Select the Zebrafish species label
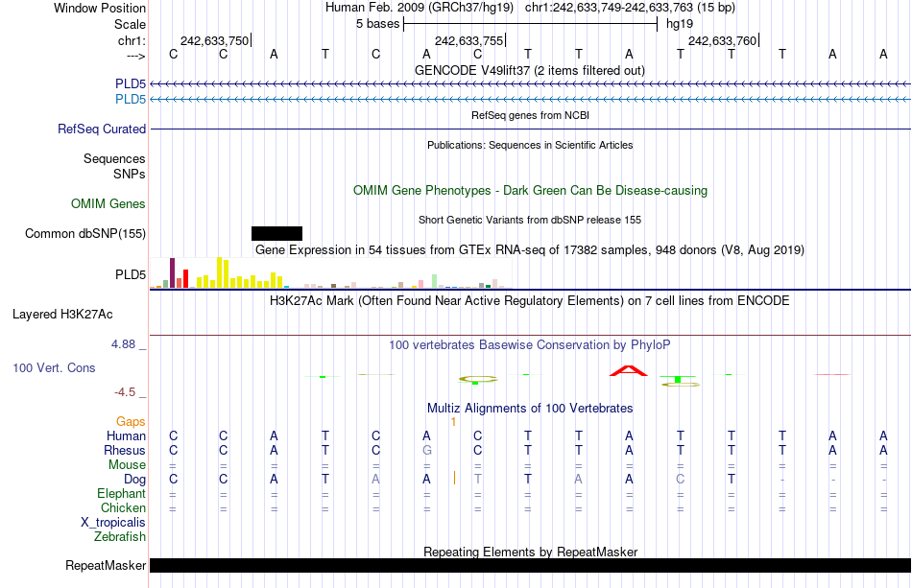Screen dimensions: 912x588 pyautogui.click(x=120, y=536)
